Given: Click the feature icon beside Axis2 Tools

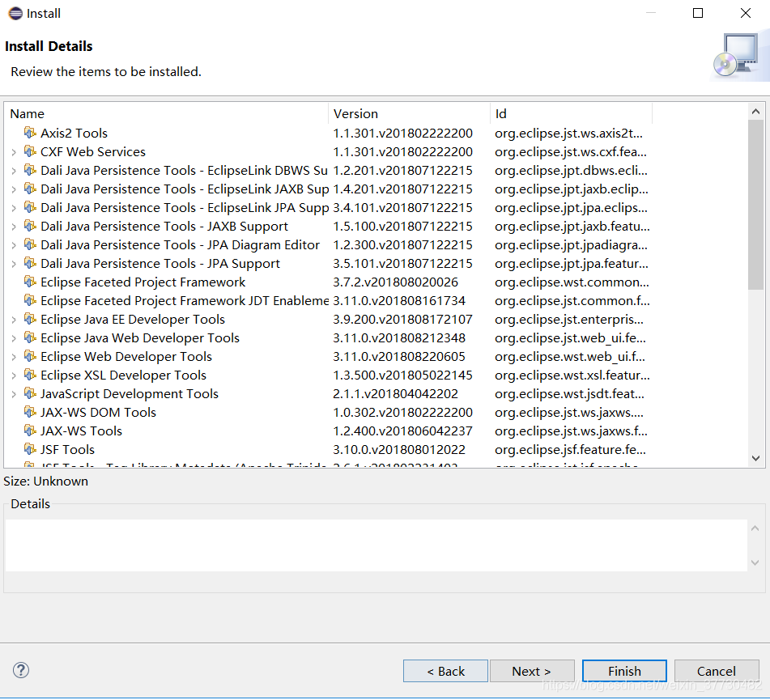Looking at the screenshot, I should tap(30, 133).
